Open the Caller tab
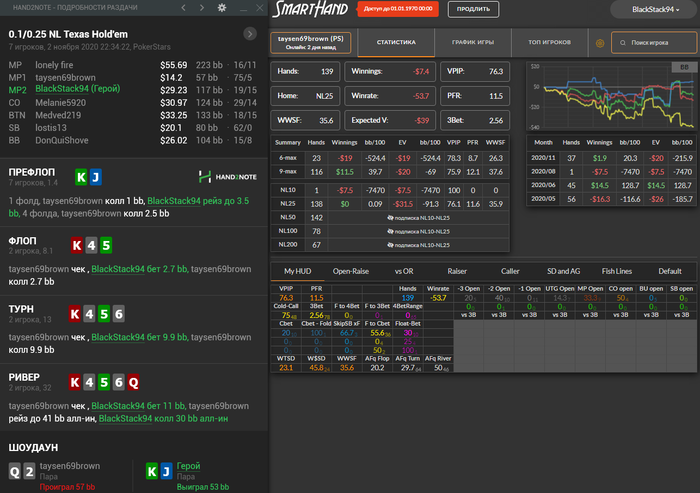This screenshot has width=700, height=493. coord(510,271)
